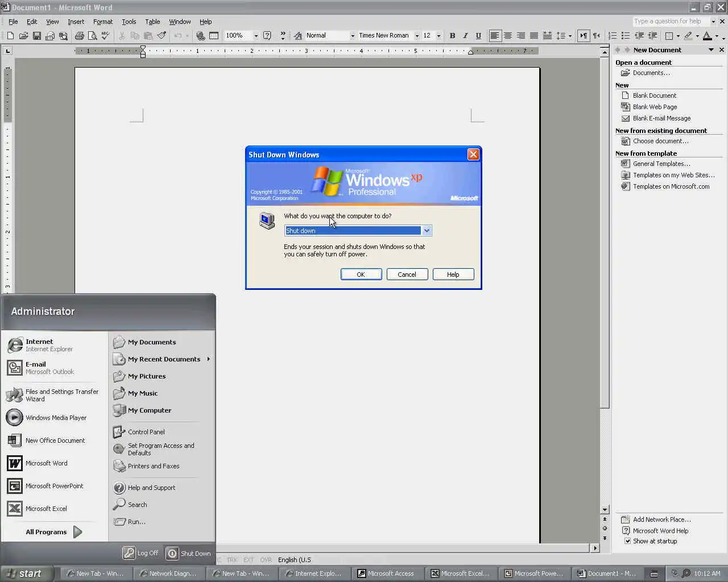728x582 pixels.
Task: Decrease the paragraph indent
Action: [x=639, y=35]
